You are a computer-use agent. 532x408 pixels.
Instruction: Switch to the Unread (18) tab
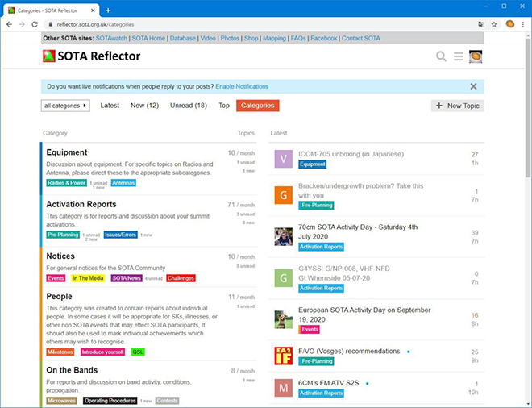click(x=189, y=106)
